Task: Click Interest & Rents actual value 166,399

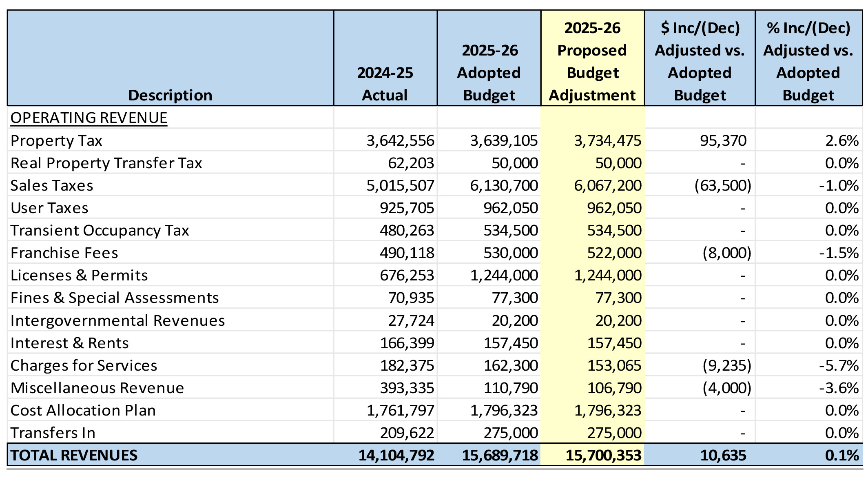Action: pos(407,343)
